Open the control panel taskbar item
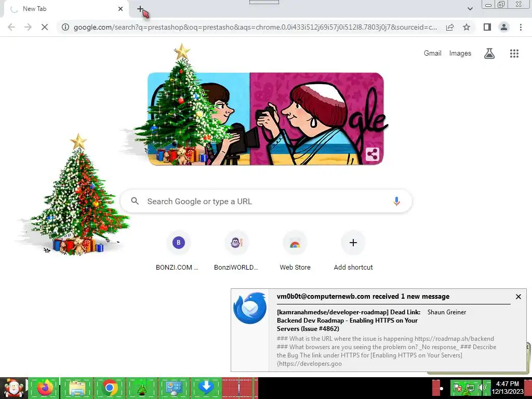This screenshot has height=399, width=532. pyautogui.click(x=174, y=388)
